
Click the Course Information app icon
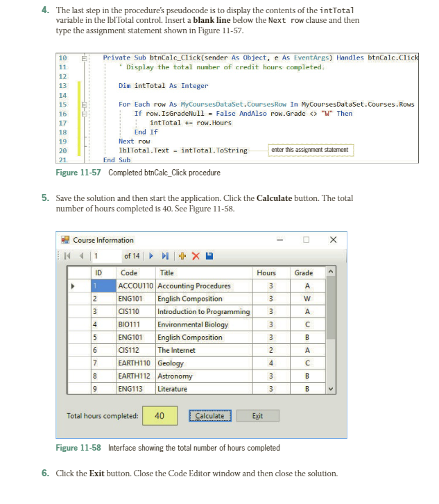point(65,240)
